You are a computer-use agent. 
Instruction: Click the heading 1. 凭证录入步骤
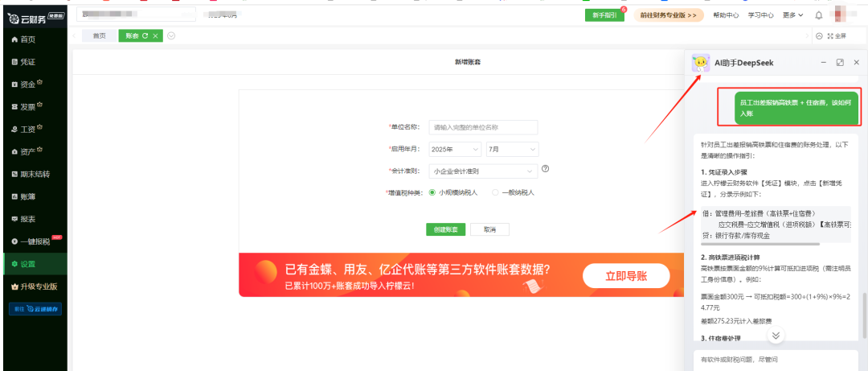[724, 172]
